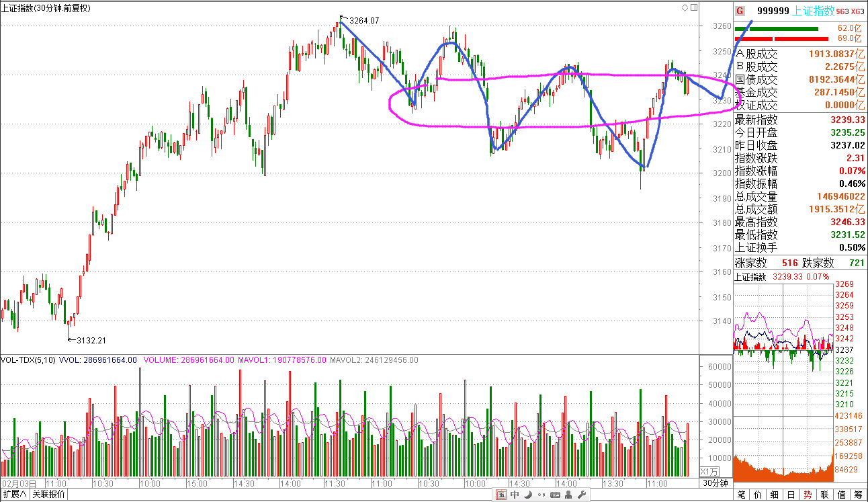This screenshot has height=502, width=868.
Task: Switch to the 筹 tab
Action: 859,495
